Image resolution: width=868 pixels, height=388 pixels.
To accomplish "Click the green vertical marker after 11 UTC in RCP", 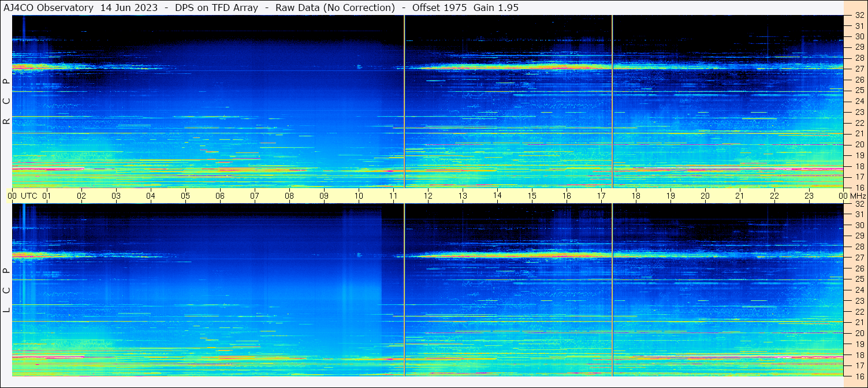I will click(x=404, y=101).
